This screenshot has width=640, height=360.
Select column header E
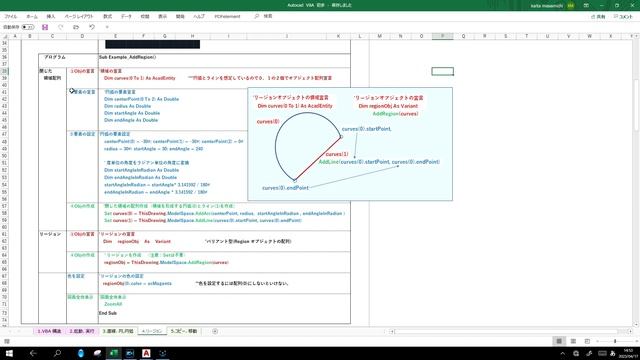tap(116, 36)
